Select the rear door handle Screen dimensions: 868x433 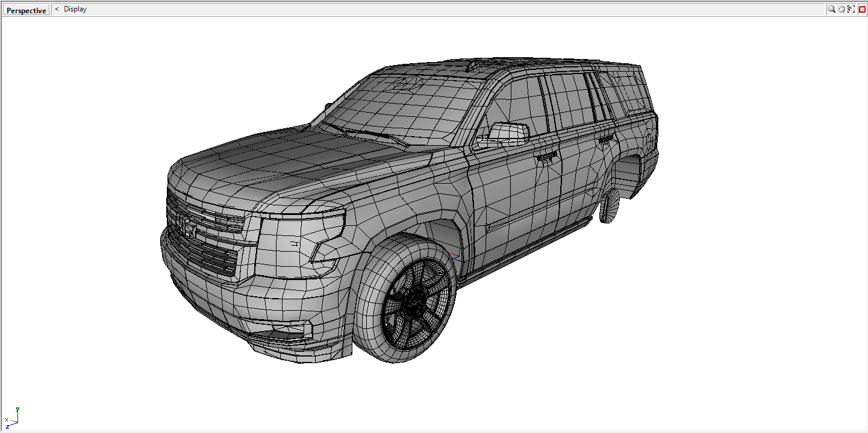605,140
